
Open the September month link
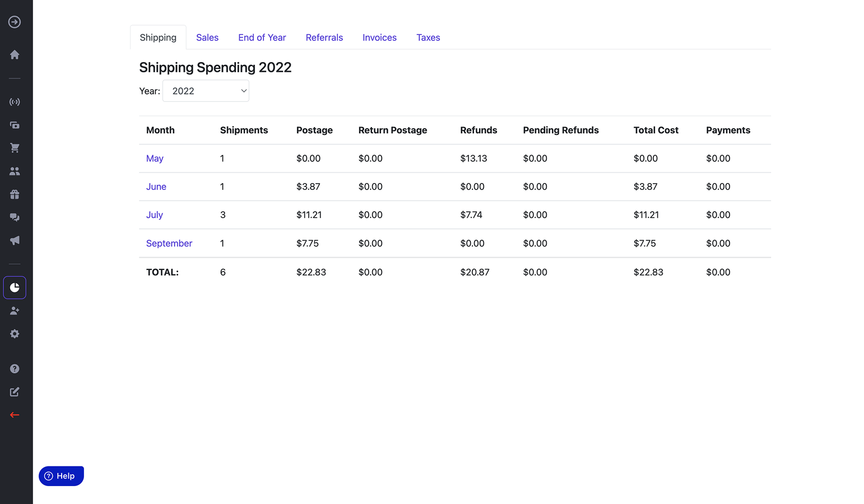tap(169, 243)
